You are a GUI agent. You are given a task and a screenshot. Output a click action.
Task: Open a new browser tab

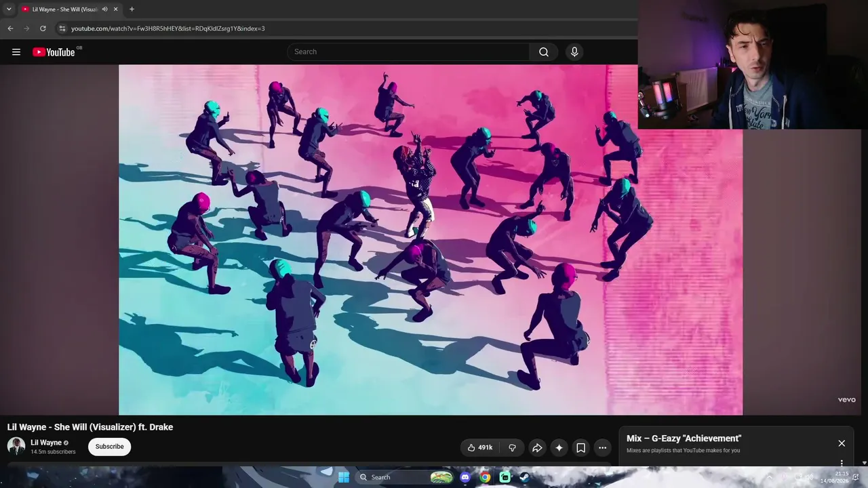click(132, 9)
